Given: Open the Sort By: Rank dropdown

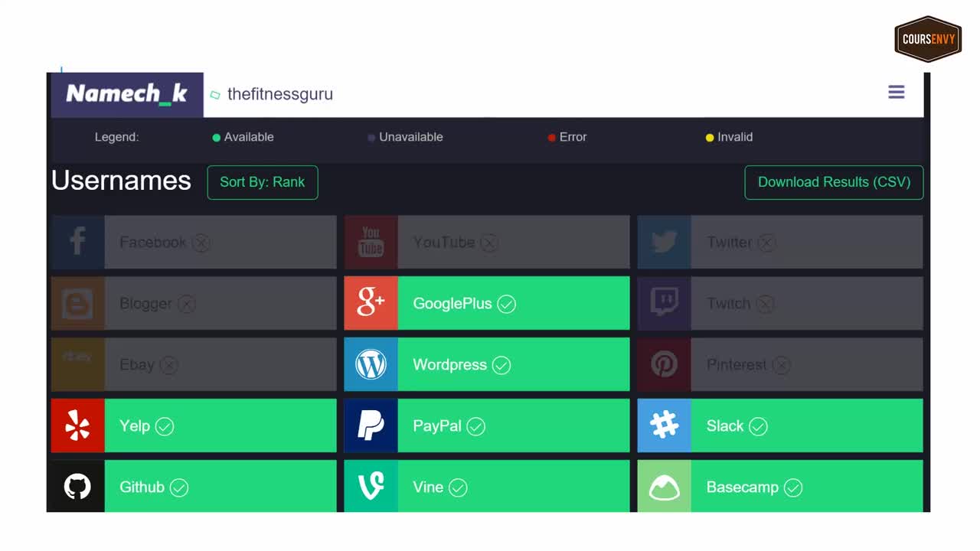Looking at the screenshot, I should point(263,182).
